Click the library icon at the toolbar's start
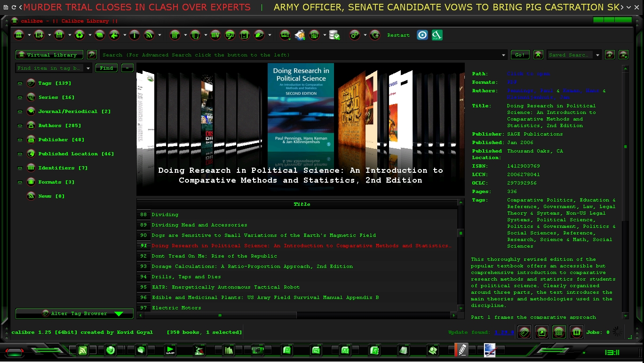Image resolution: width=644 pixels, height=363 pixels. (x=19, y=35)
